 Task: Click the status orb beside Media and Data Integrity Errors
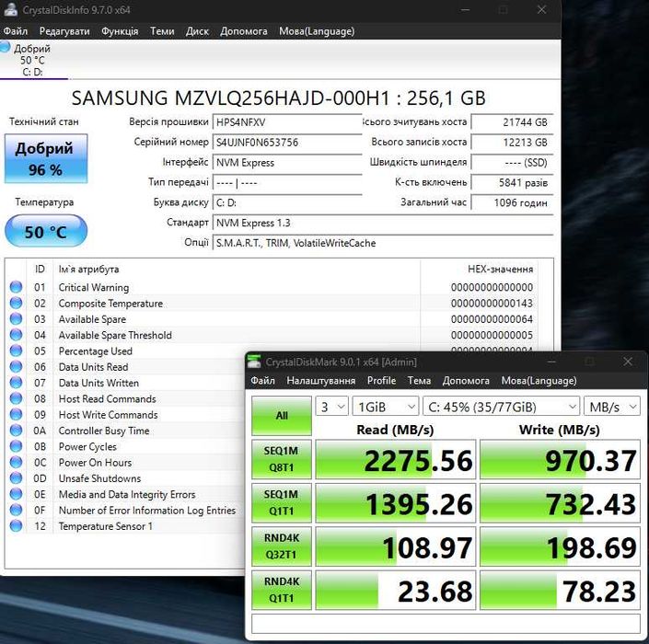pyautogui.click(x=16, y=494)
